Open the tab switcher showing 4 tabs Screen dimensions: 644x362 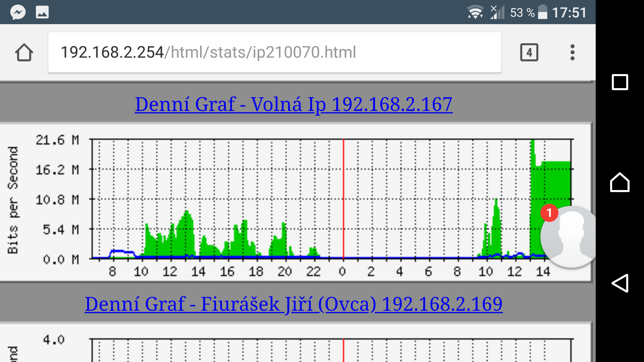pyautogui.click(x=529, y=53)
